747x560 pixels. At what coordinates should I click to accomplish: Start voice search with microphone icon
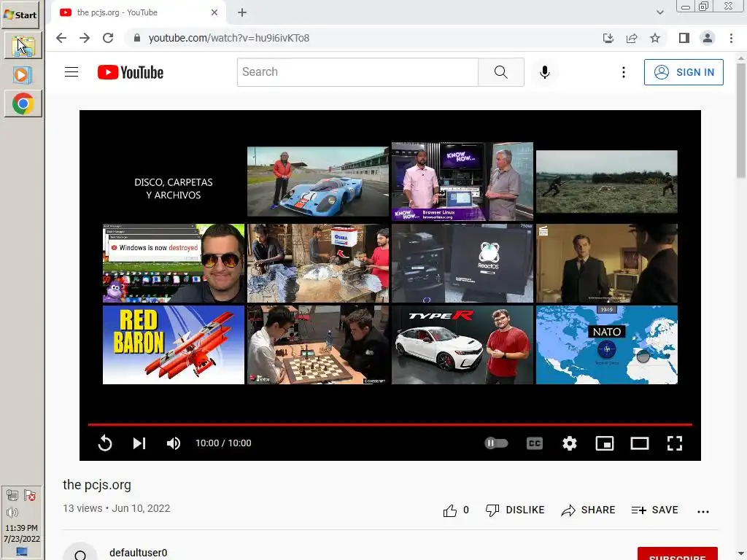coord(544,72)
